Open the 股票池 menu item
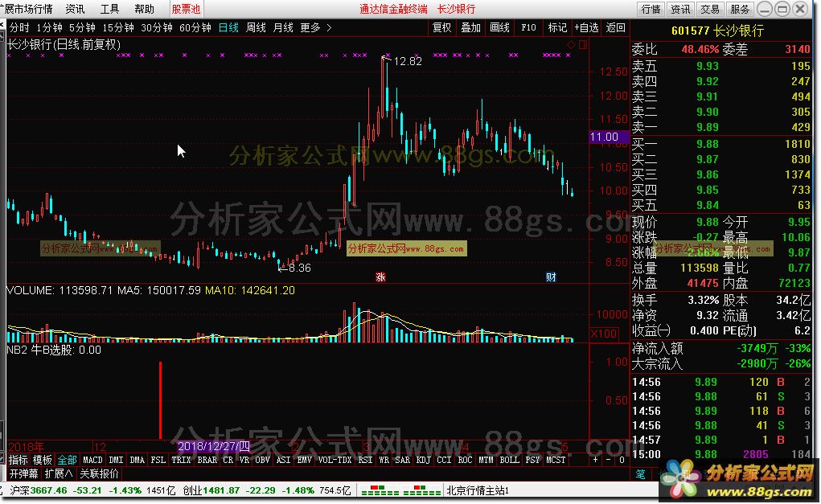821x504 pixels. pyautogui.click(x=186, y=9)
